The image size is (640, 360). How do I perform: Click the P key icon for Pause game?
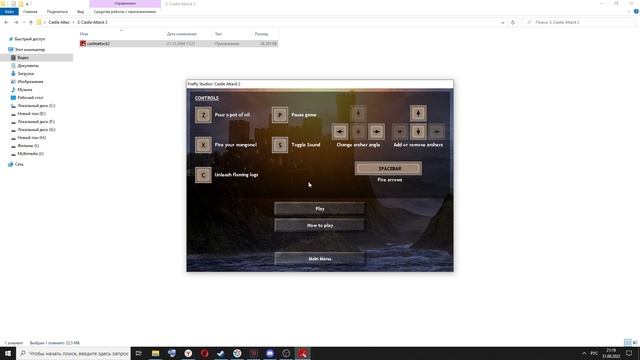280,115
